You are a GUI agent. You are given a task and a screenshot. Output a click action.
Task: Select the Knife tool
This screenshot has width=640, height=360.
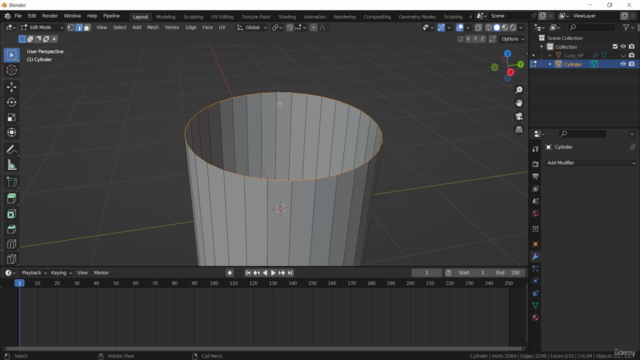(11, 259)
